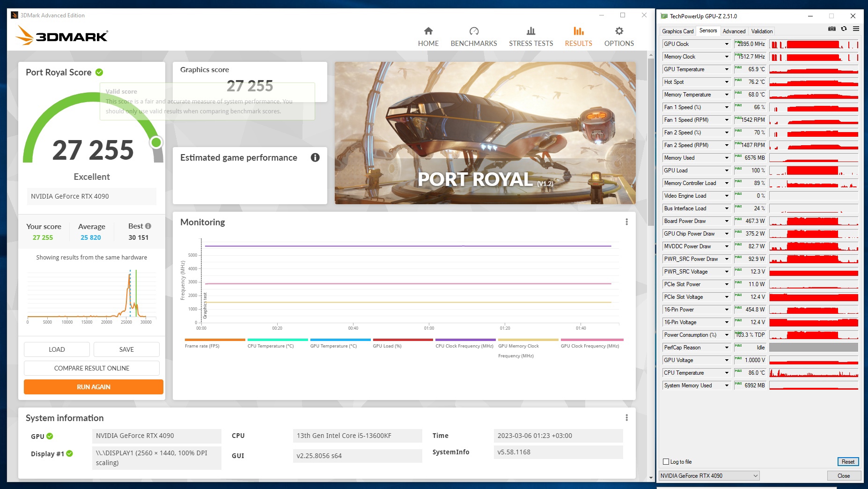Click the Port Royal benchmark thumbnail image
Image resolution: width=868 pixels, height=489 pixels.
[x=485, y=133]
